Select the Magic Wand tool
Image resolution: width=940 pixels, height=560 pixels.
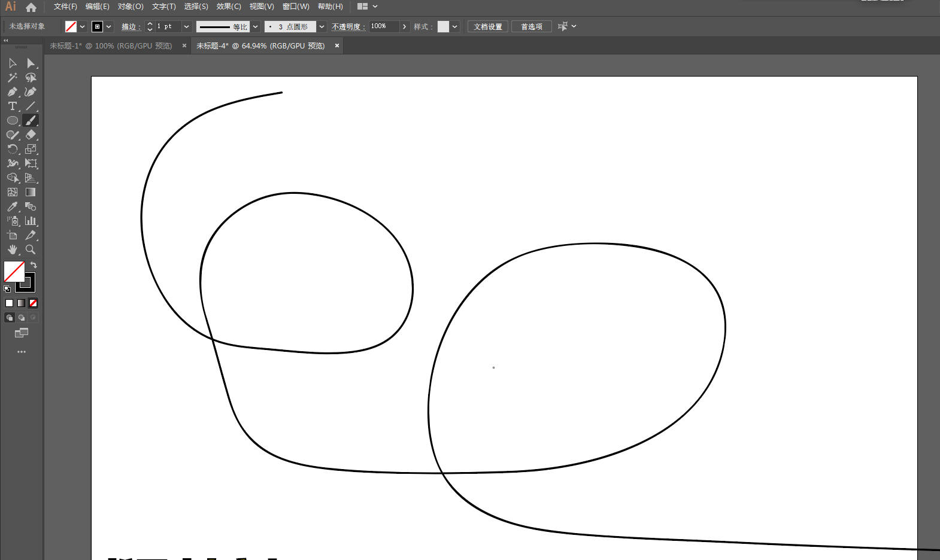12,78
